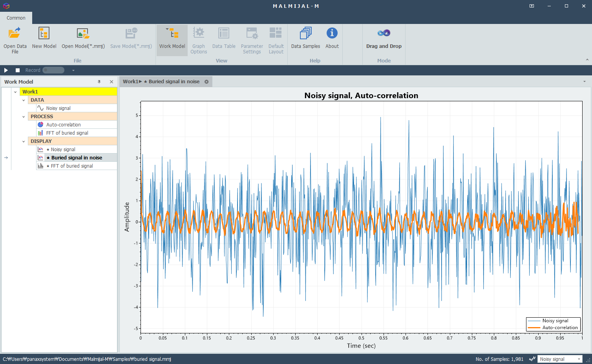This screenshot has width=592, height=364.
Task: Open the About dialog
Action: [332, 38]
